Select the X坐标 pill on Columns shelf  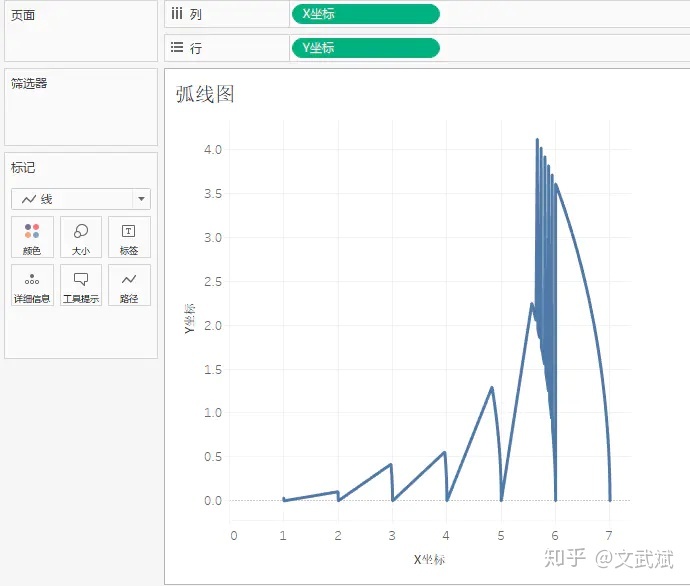click(x=365, y=14)
